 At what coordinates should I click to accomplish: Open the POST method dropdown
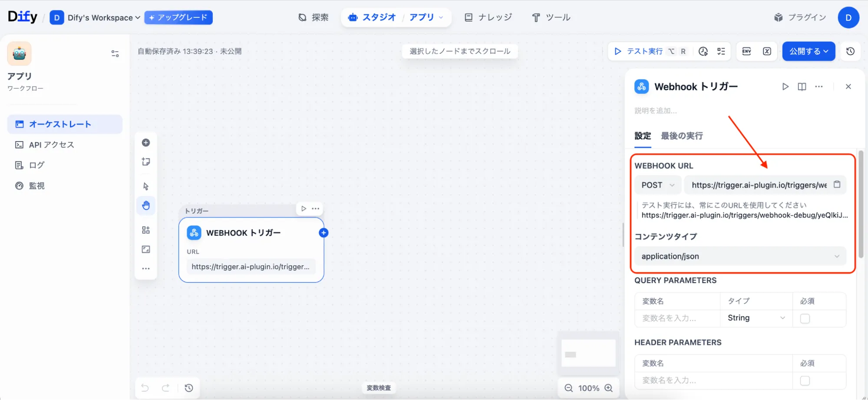[658, 185]
